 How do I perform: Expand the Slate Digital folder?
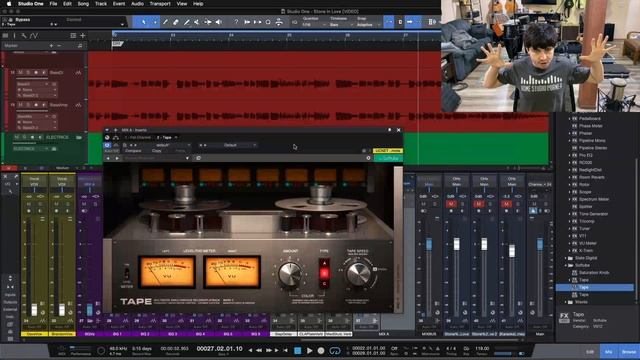tap(566, 258)
